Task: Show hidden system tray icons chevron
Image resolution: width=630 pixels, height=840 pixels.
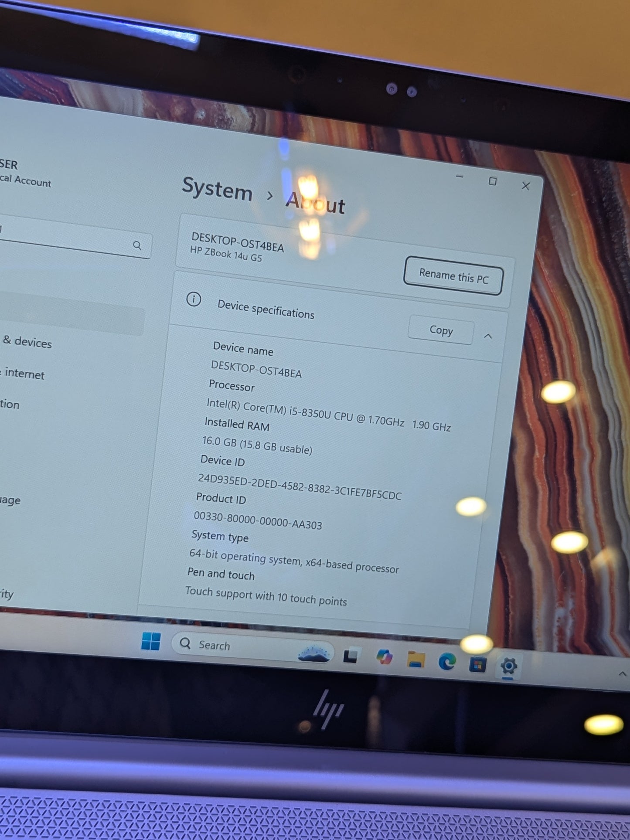Action: tap(622, 674)
